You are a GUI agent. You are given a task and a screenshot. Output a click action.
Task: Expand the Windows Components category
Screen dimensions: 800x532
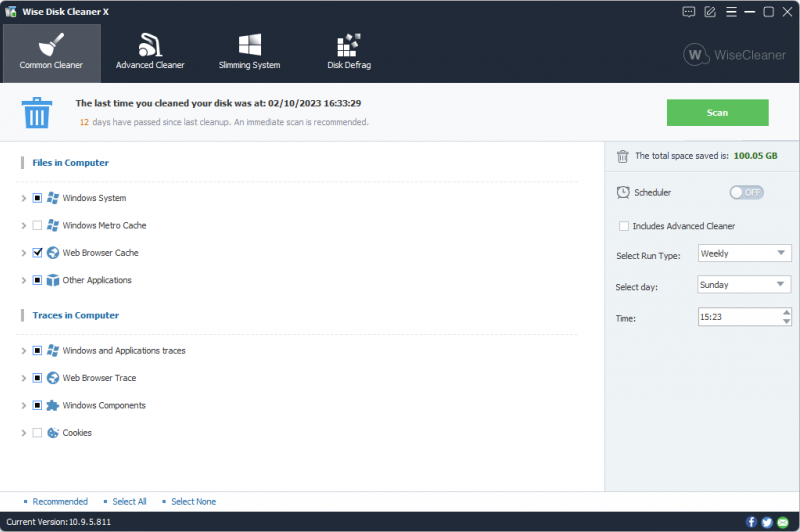(23, 406)
